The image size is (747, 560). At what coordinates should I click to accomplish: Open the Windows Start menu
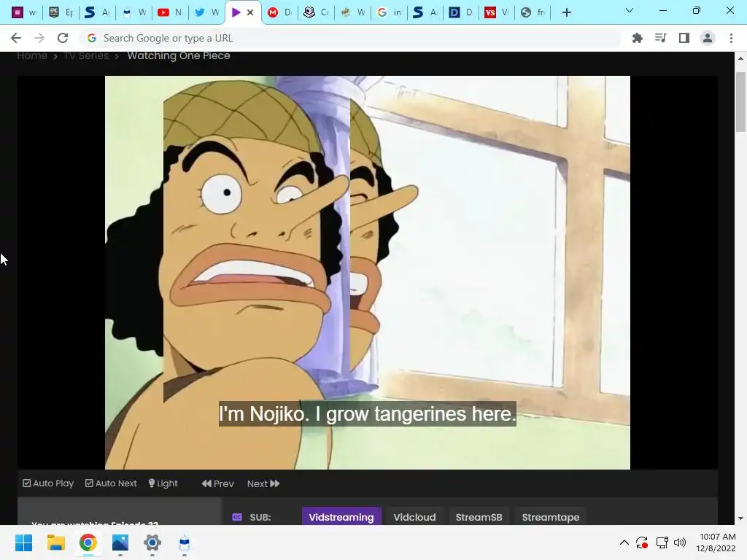[x=23, y=542]
